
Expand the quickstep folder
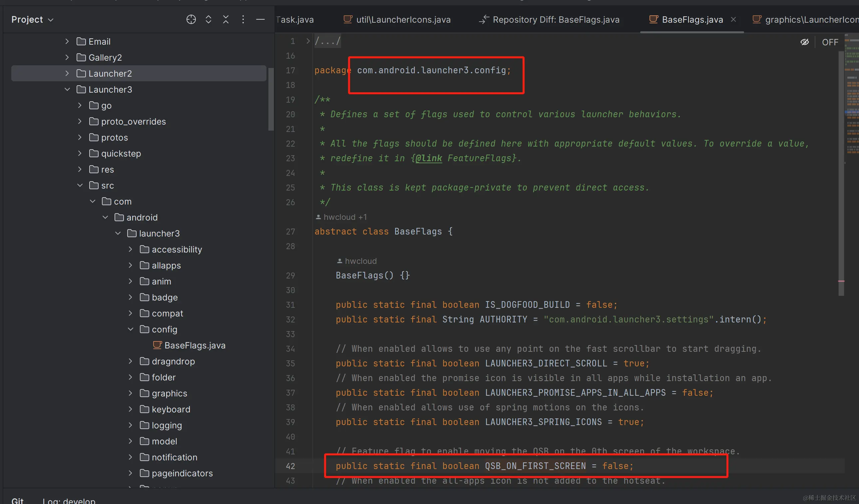click(x=80, y=154)
